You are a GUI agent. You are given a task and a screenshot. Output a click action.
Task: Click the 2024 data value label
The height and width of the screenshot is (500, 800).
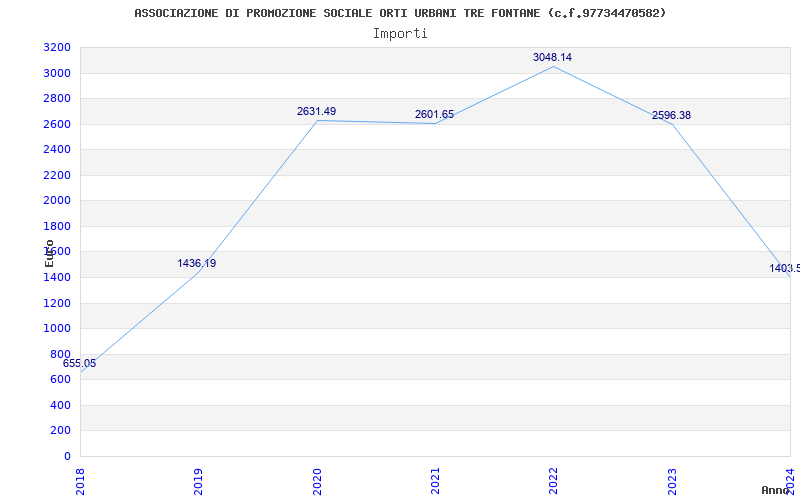785,268
